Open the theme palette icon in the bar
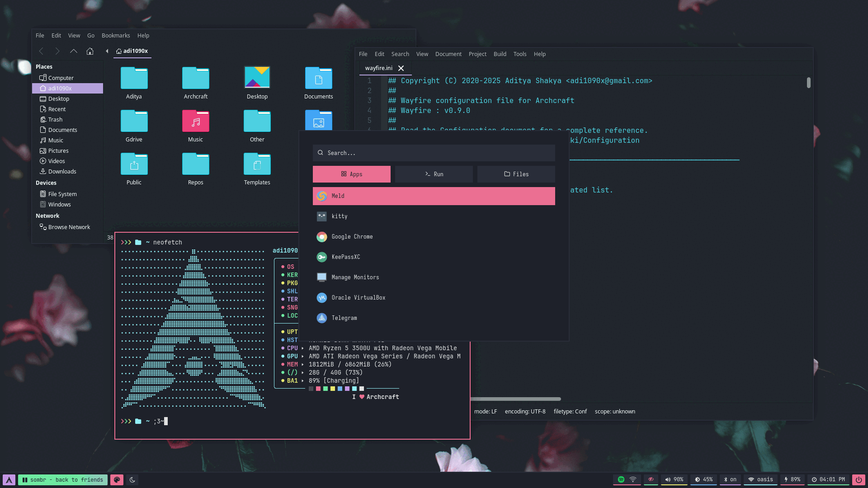Viewport: 868px width, 488px height. pos(117,480)
